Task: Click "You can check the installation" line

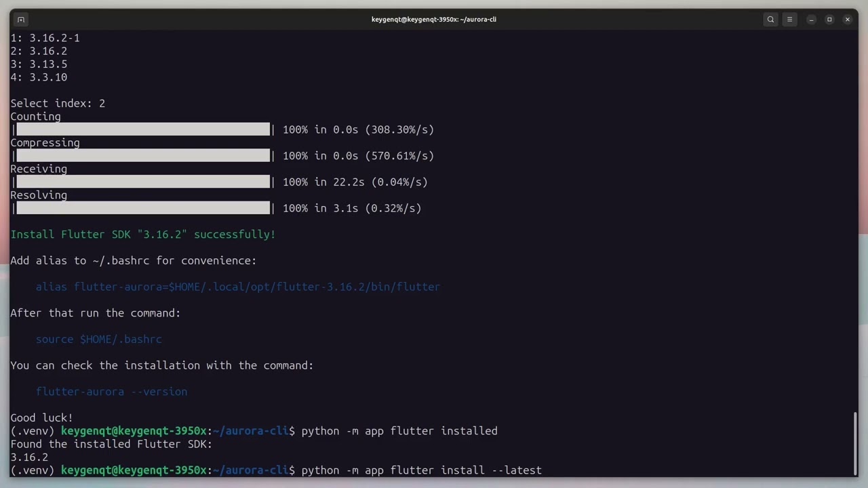Action: tap(162, 365)
